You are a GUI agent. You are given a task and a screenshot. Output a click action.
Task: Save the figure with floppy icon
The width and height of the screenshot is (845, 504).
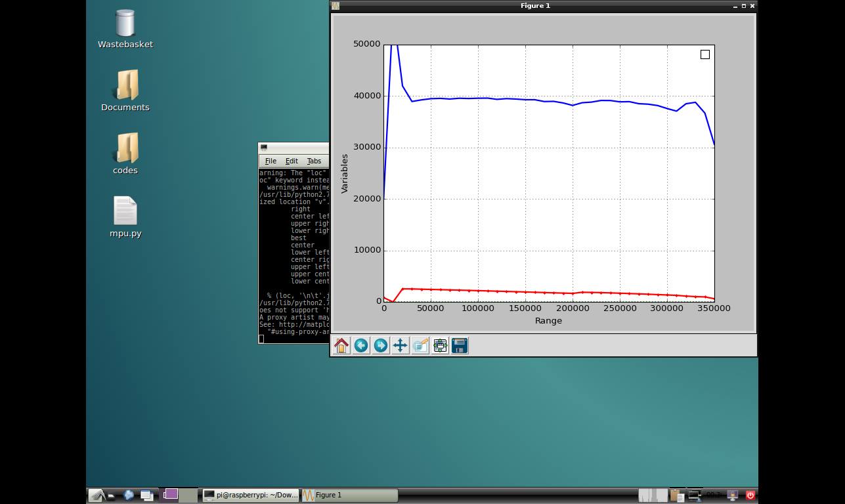pos(460,345)
